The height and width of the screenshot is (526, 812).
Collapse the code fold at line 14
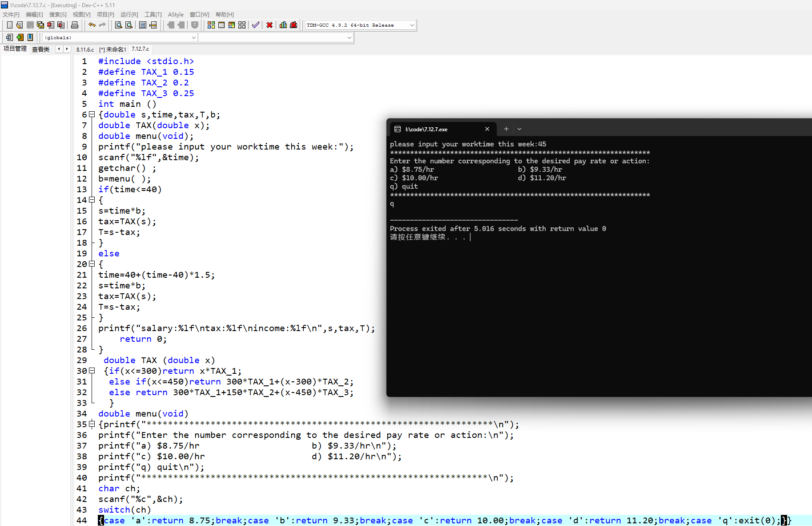[92, 200]
